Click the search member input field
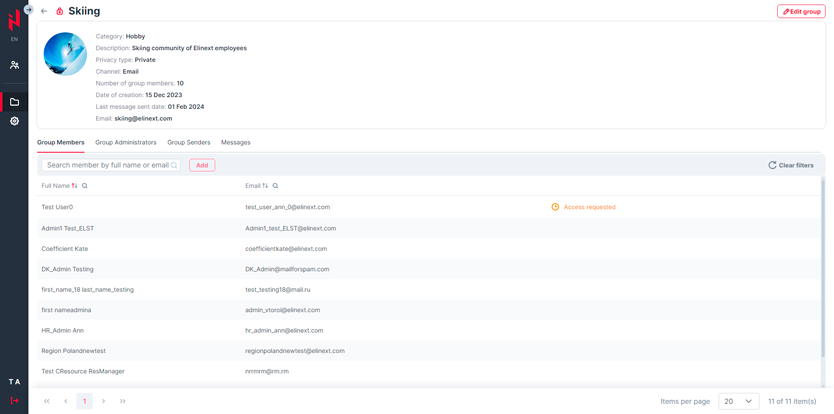This screenshot has width=834, height=414. tap(108, 165)
